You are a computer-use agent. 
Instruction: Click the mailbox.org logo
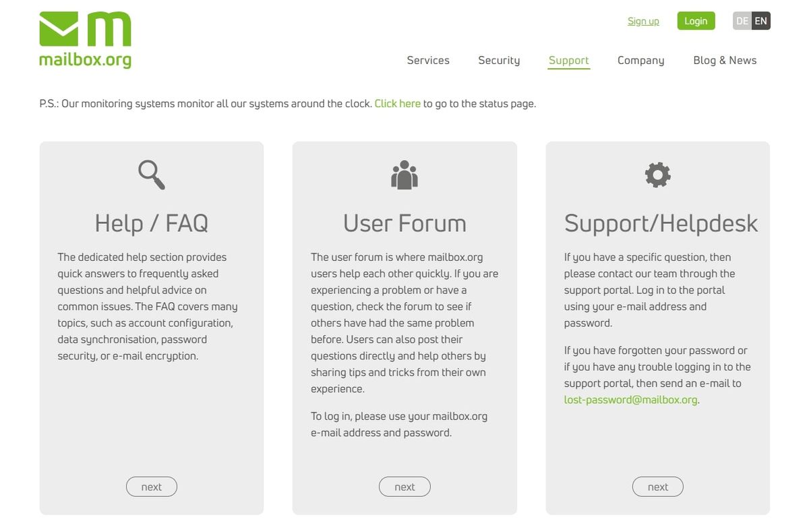84,37
